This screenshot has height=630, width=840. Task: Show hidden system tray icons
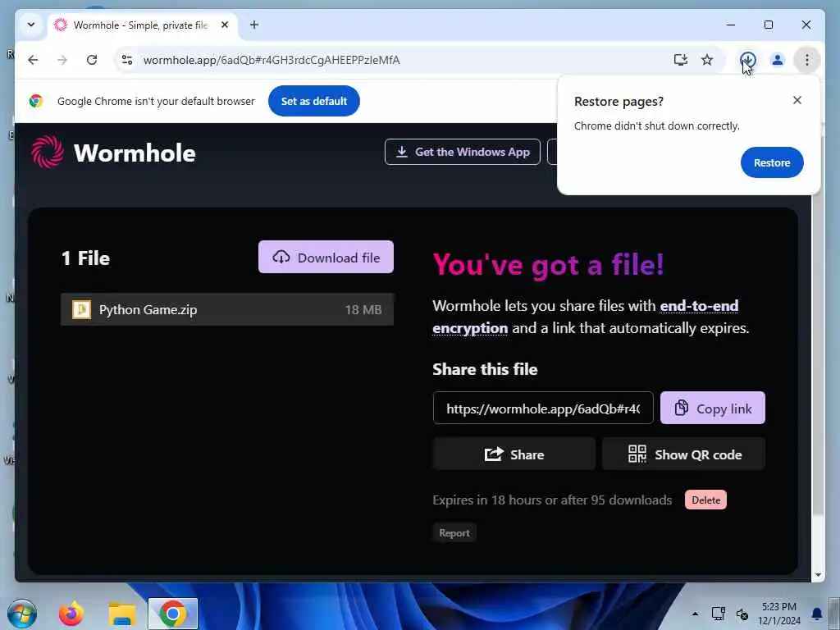695,614
